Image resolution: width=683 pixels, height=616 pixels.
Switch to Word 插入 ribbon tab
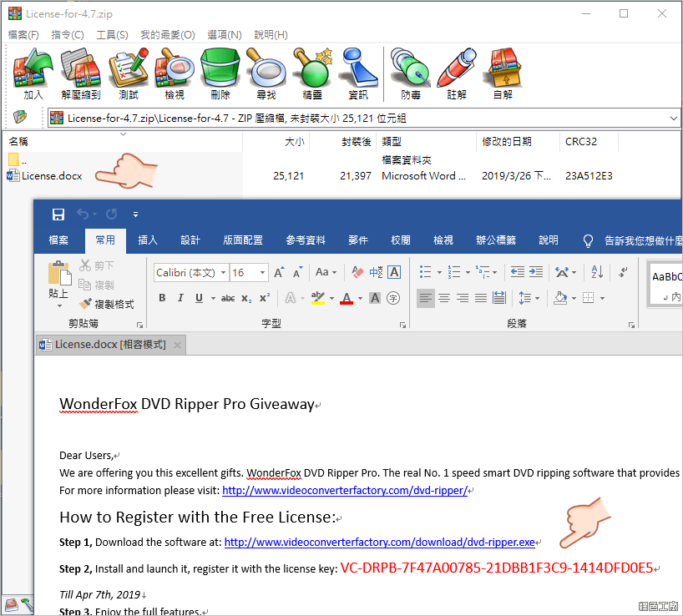click(x=148, y=240)
